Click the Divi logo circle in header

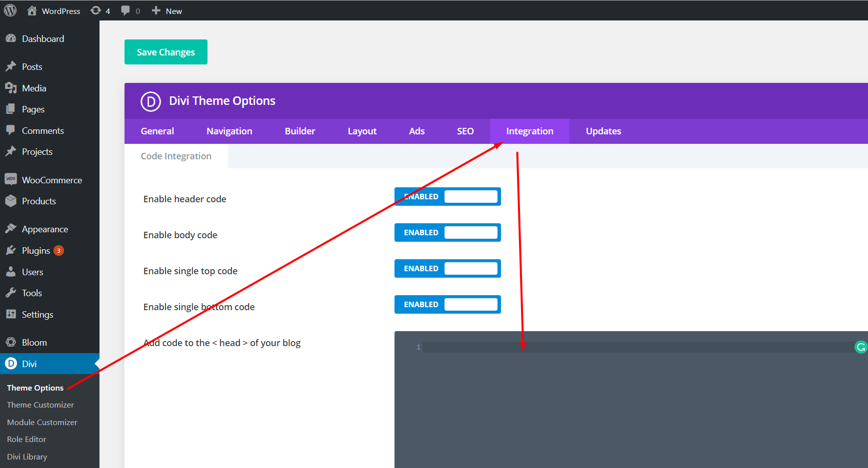point(150,101)
